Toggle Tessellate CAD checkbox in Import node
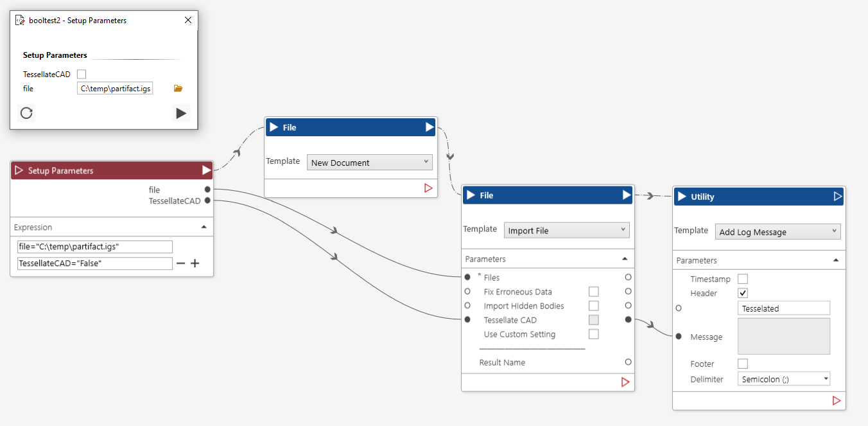The image size is (868, 426). click(x=594, y=320)
